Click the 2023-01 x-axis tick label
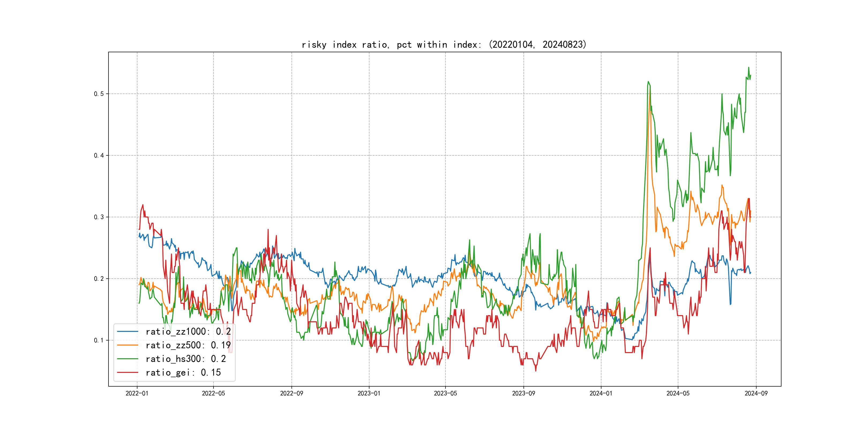 coord(369,393)
